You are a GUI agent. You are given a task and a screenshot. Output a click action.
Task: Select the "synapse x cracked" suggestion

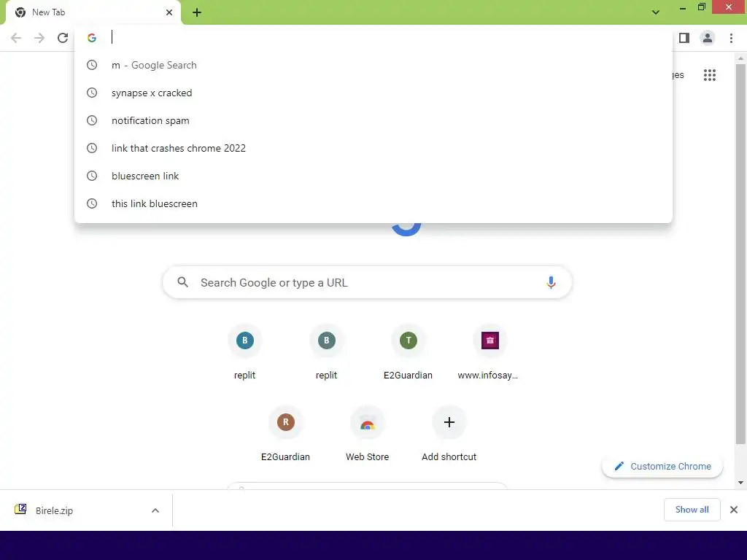point(373,93)
